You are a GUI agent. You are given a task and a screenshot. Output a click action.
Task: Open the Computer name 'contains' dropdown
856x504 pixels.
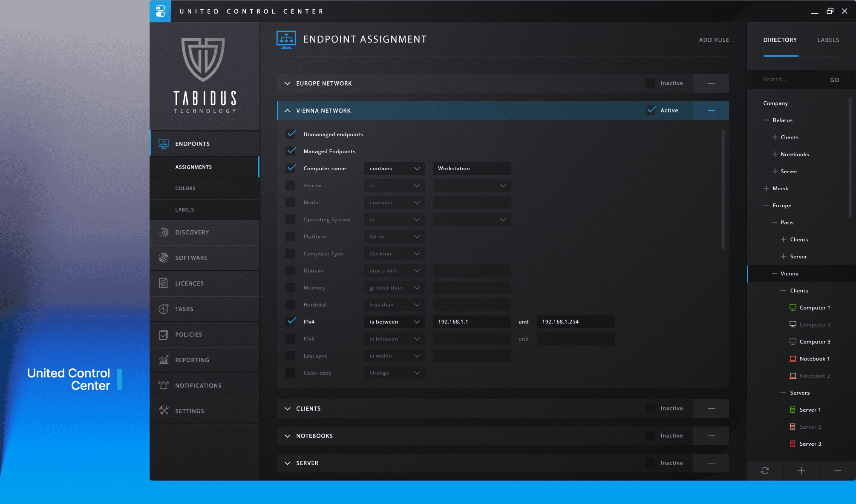tap(394, 169)
